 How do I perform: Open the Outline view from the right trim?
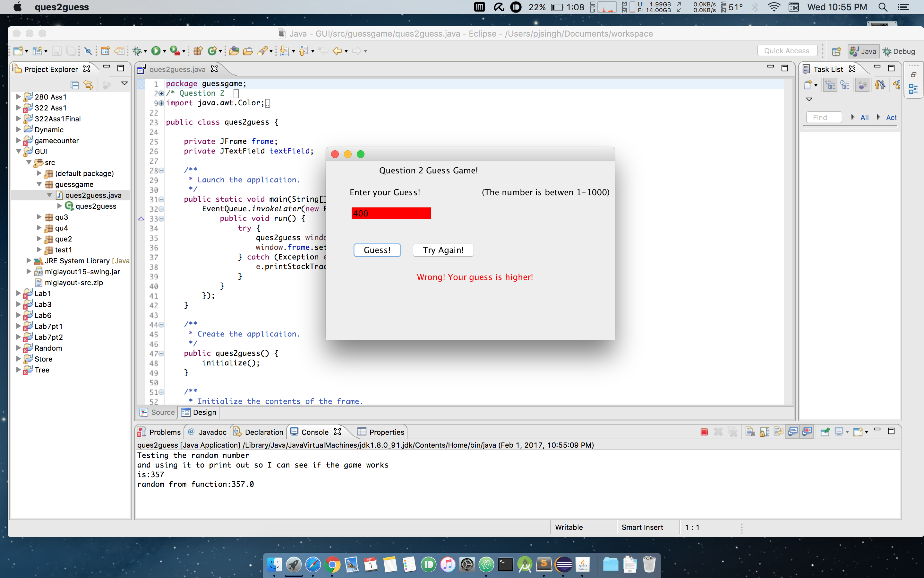913,89
